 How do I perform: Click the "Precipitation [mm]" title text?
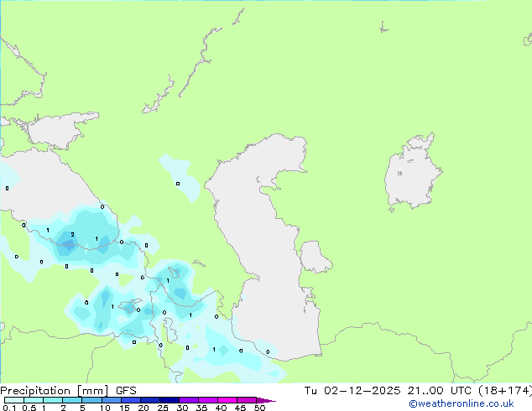(x=55, y=391)
